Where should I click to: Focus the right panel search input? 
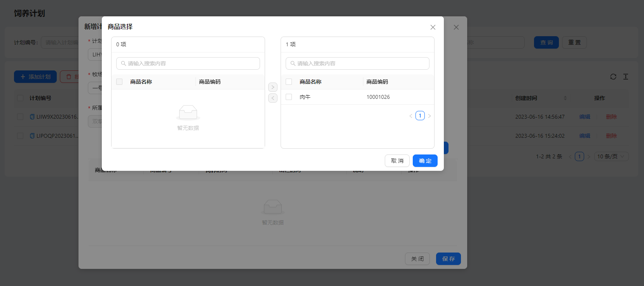pos(358,63)
